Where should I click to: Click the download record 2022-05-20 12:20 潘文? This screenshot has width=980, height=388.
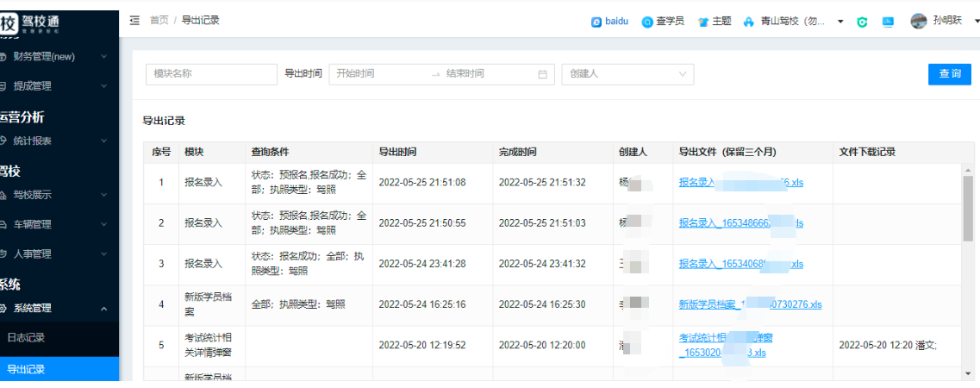point(888,346)
